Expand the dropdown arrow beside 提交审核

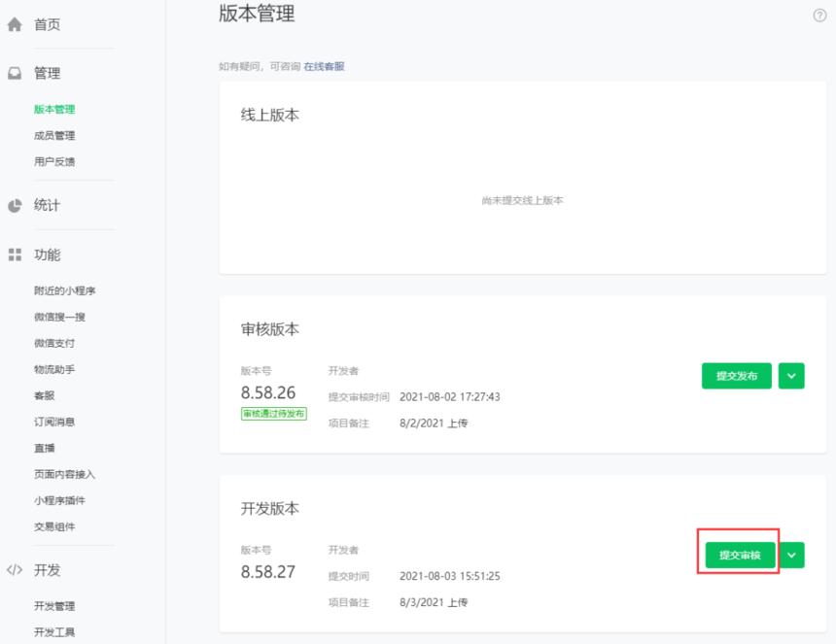coord(790,556)
